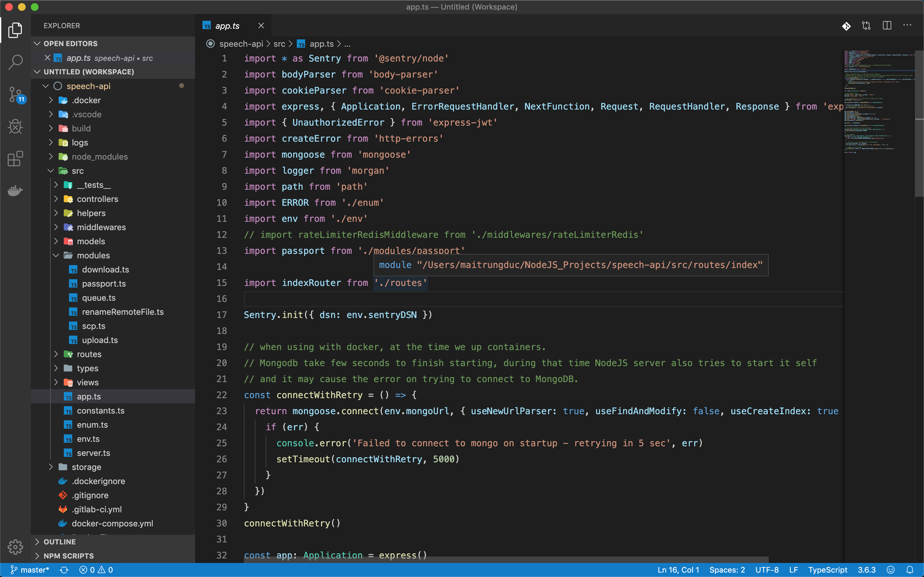Select the app.ts editor tab
Screen dimensions: 924x577
(x=227, y=25)
